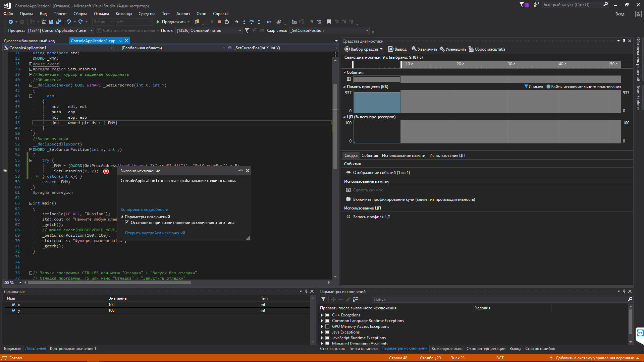Click the Zoom In icon in diagnostics

point(414,49)
